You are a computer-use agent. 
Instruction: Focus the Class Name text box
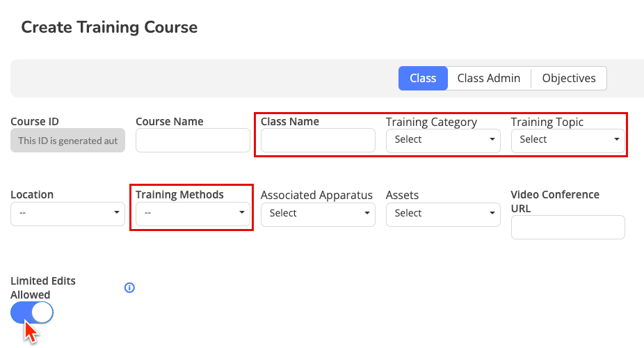[x=318, y=140]
